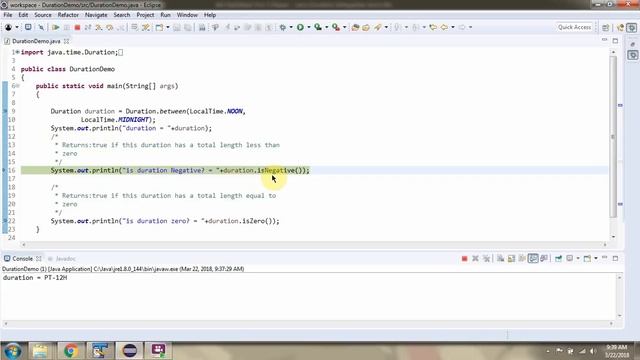Click the Open Perspective icon

[x=606, y=27]
